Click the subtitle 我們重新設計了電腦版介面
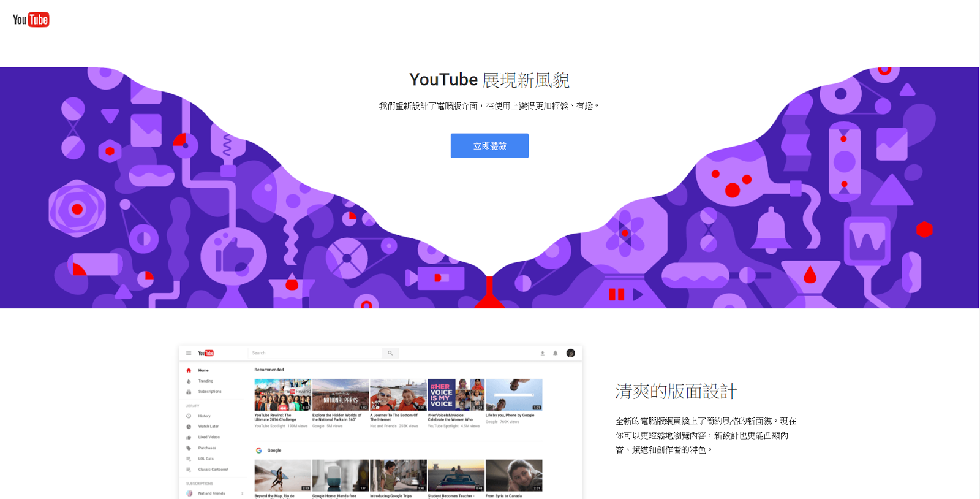Viewport: 980px width, 499px height. tap(489, 106)
